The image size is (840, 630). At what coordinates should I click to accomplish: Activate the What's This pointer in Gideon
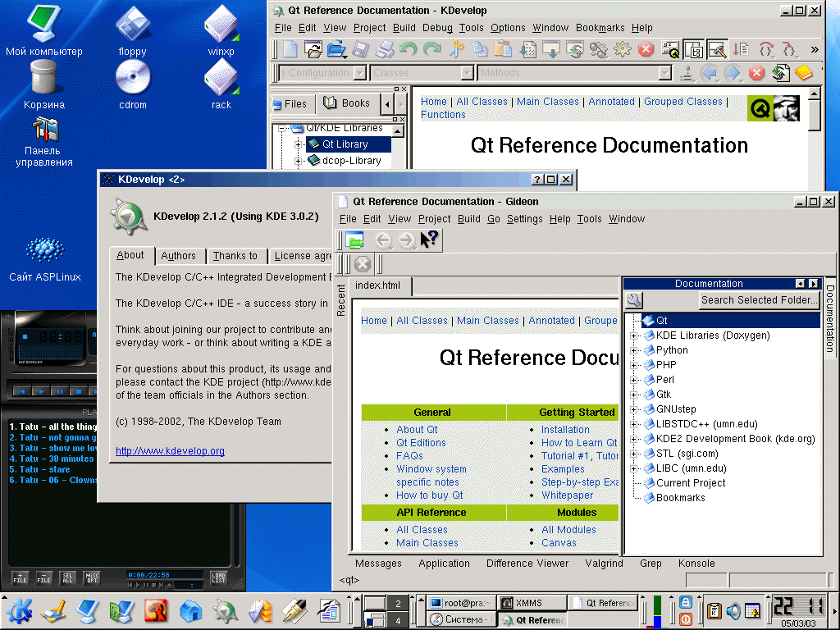(430, 240)
